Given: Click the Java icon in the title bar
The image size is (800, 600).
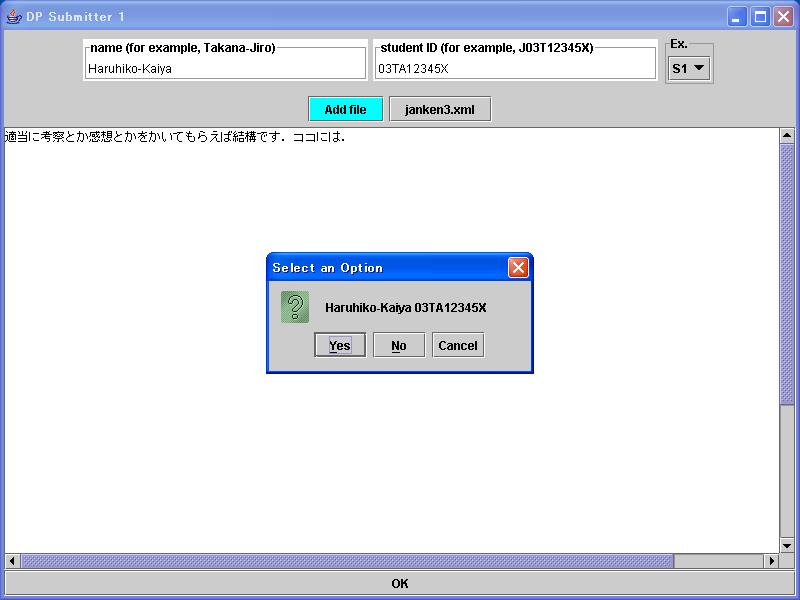Looking at the screenshot, I should tap(14, 16).
